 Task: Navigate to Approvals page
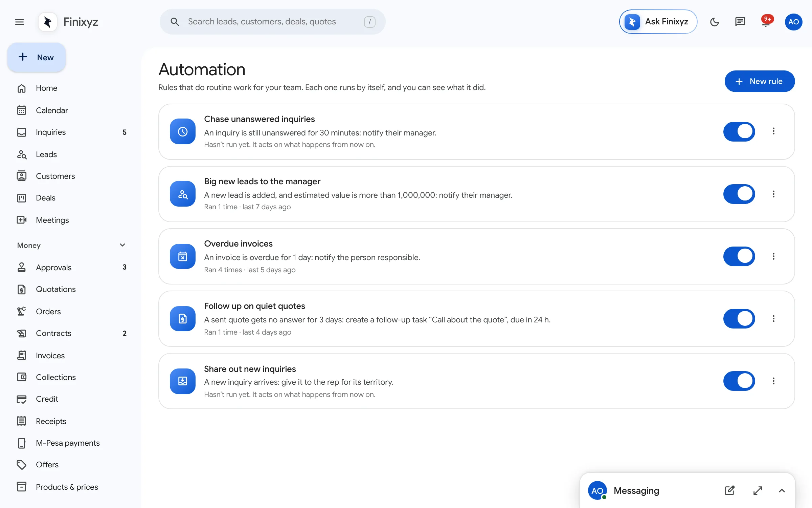pyautogui.click(x=71, y=268)
